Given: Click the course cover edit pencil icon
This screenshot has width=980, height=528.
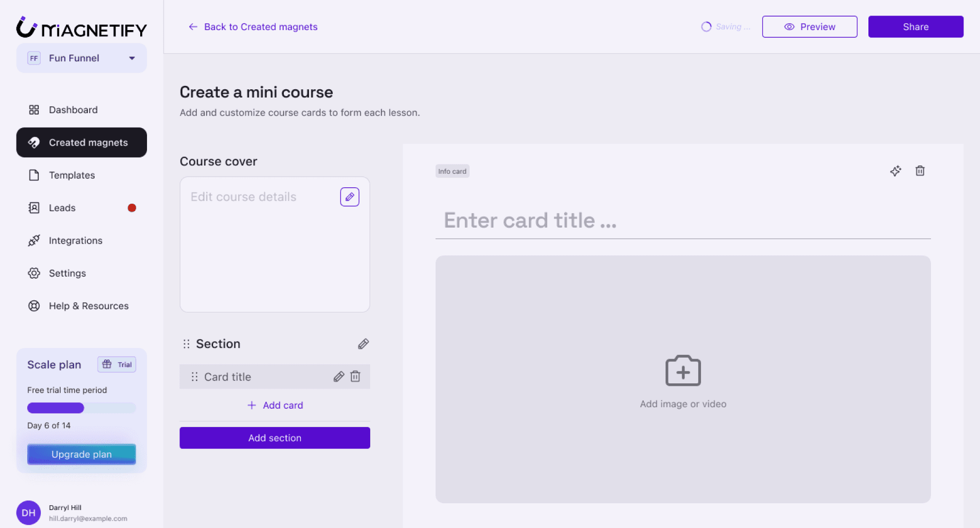Looking at the screenshot, I should coord(349,197).
